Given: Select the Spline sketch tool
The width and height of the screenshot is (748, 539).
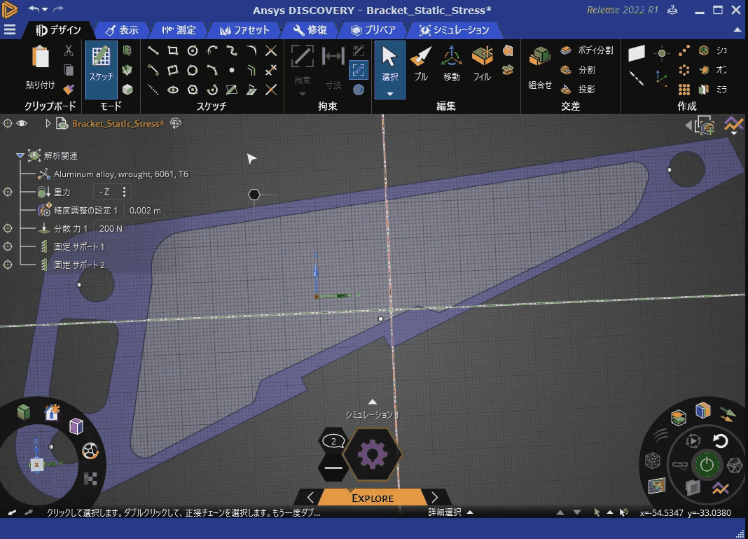Looking at the screenshot, I should point(232,51).
